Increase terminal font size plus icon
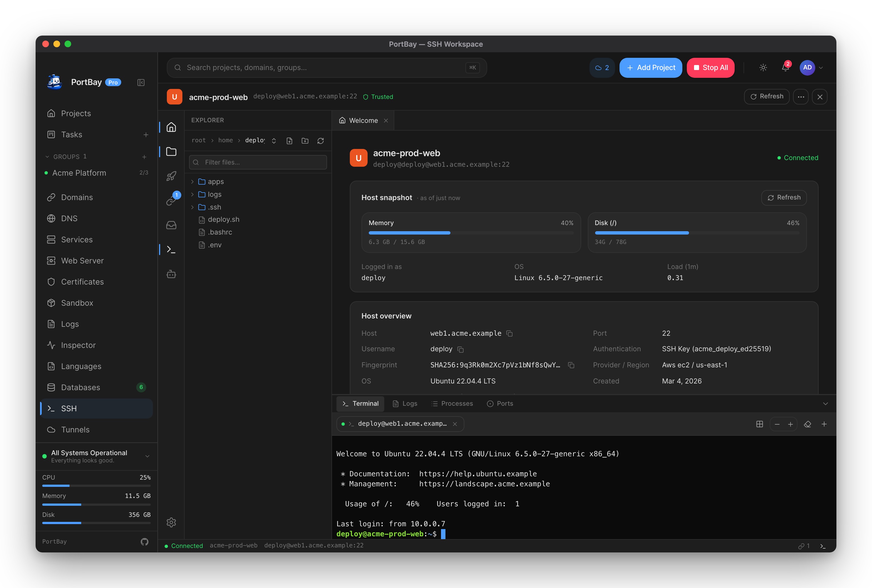This screenshot has height=588, width=872. [790, 424]
